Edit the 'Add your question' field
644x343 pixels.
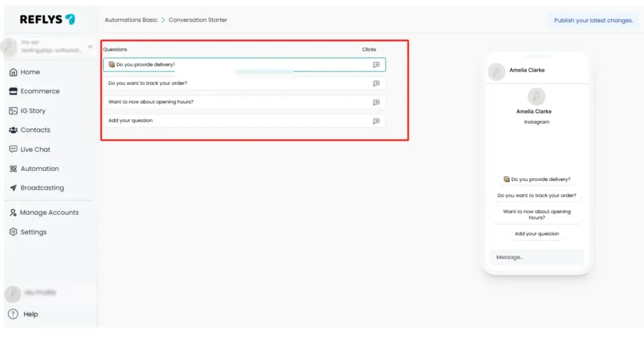click(245, 121)
